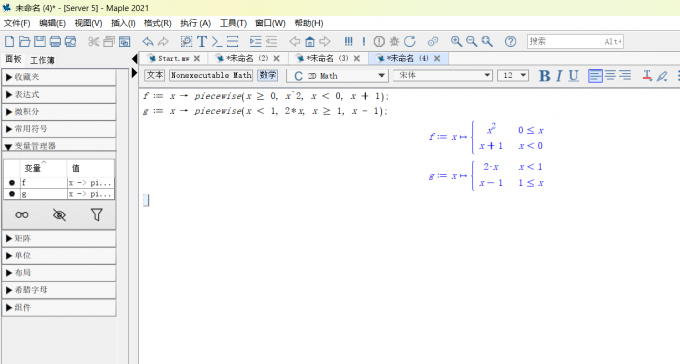Screen dimensions: 680x364
Task: Interrupt current computation icon
Action: pyautogui.click(x=379, y=41)
